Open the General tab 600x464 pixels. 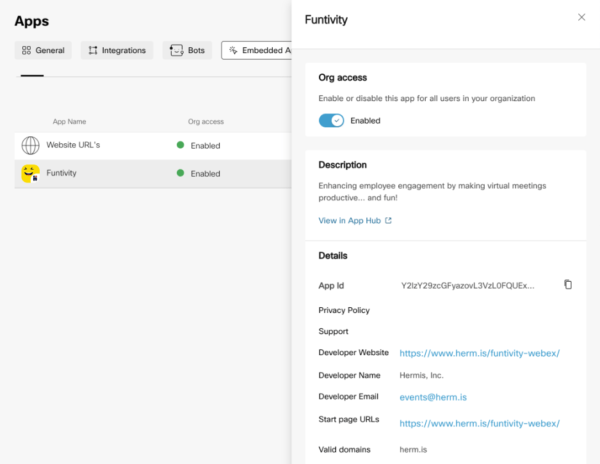pyautogui.click(x=43, y=50)
